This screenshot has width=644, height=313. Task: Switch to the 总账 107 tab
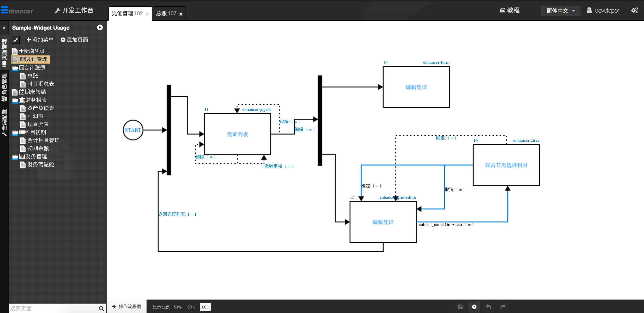click(166, 13)
